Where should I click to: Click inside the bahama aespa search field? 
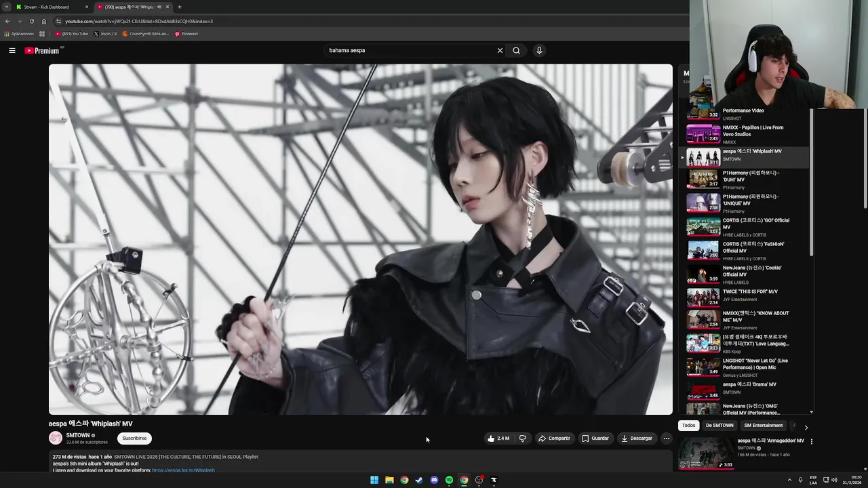point(410,50)
